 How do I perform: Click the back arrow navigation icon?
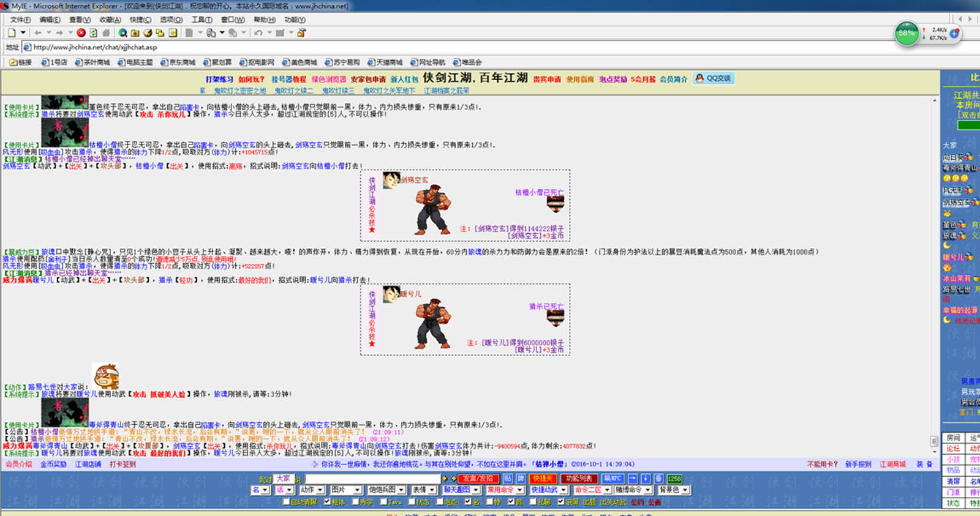click(38, 33)
